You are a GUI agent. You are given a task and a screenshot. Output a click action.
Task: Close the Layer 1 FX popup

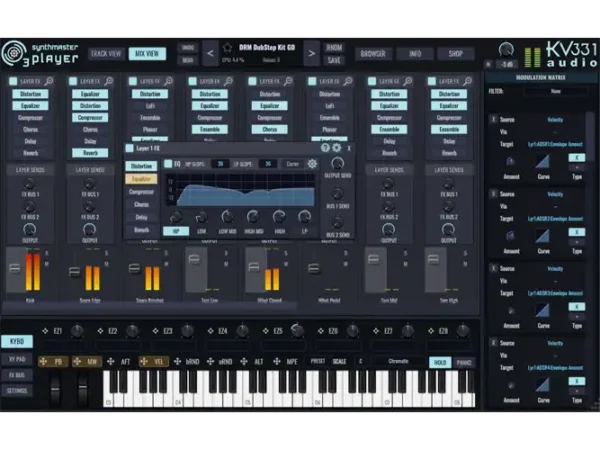[349, 148]
